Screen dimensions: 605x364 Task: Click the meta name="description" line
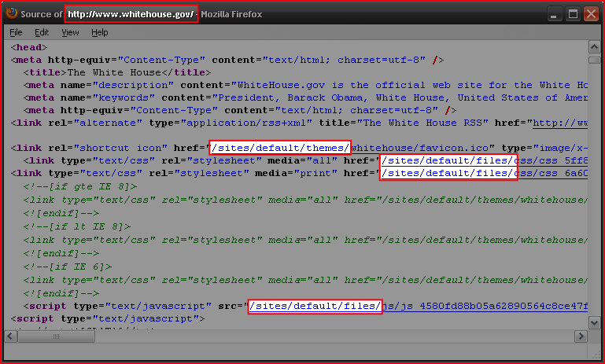tap(305, 85)
